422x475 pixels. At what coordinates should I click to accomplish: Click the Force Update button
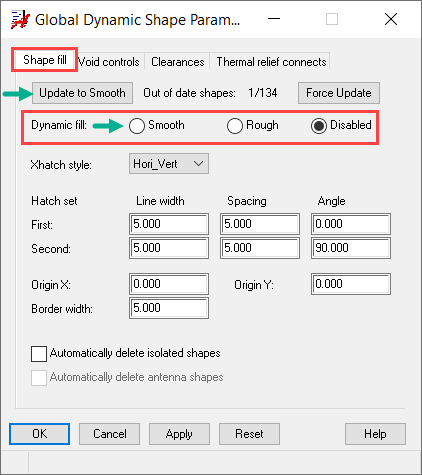pos(339,93)
